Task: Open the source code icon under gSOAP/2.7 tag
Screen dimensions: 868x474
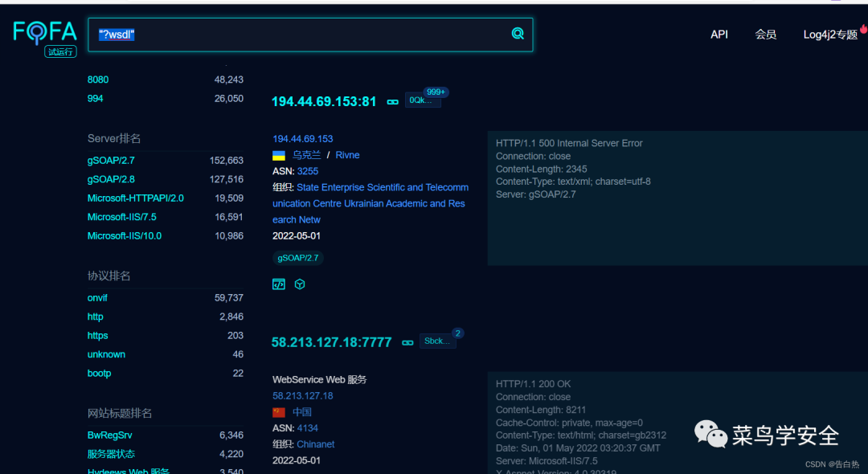Action: point(279,284)
